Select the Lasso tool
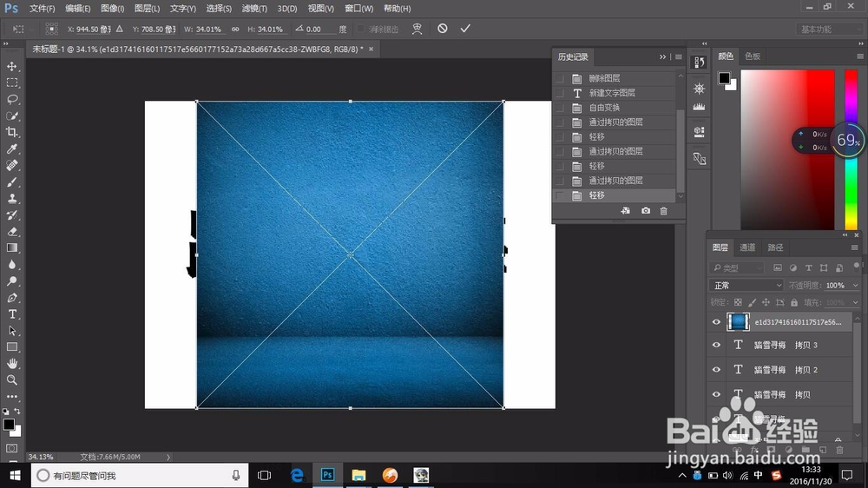Viewport: 868px width, 488px height. [11, 100]
